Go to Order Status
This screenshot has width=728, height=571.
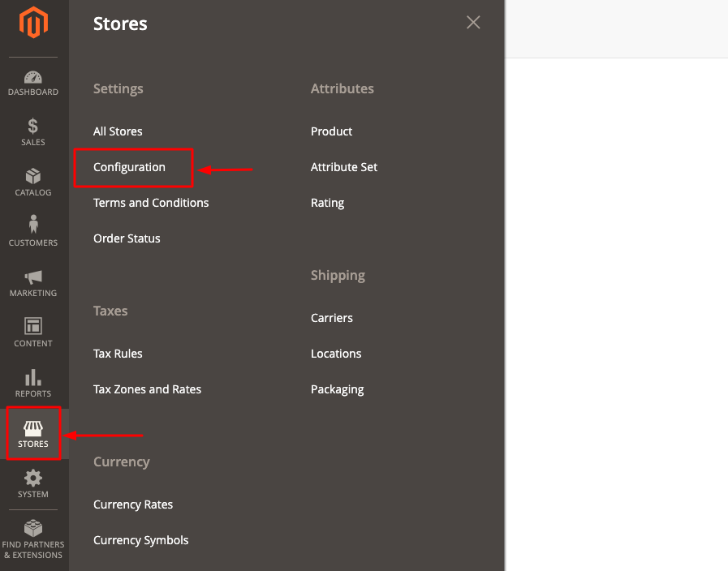pos(127,238)
